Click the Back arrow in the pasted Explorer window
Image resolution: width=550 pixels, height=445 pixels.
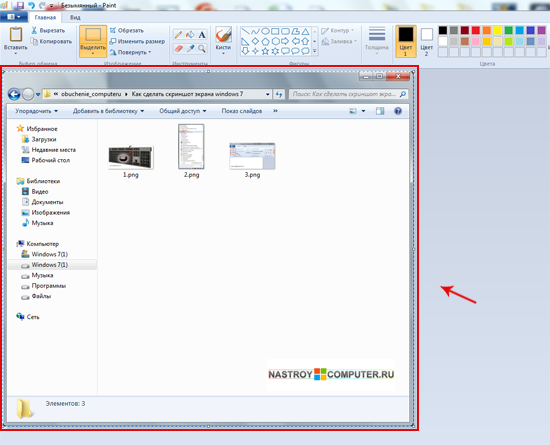coord(14,94)
